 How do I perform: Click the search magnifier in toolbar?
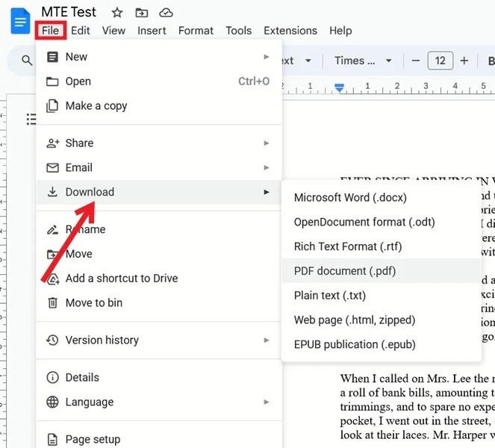tap(27, 61)
